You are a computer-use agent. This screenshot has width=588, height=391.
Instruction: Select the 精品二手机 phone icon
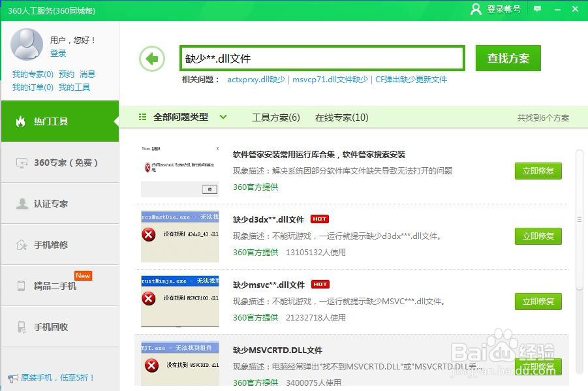[x=22, y=286]
